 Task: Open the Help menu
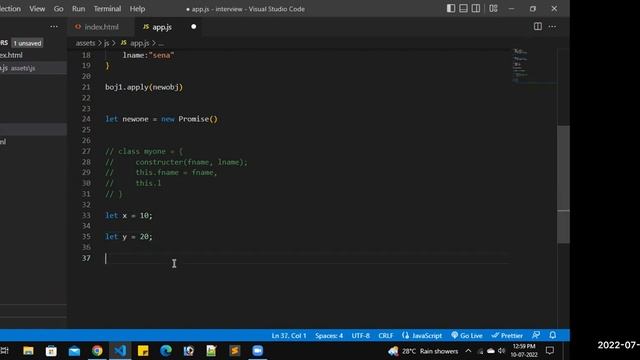pos(137,9)
